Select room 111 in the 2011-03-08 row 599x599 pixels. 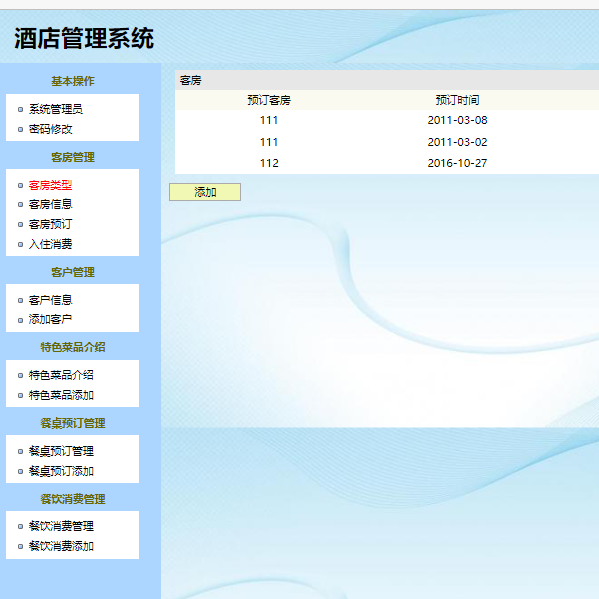click(x=269, y=120)
